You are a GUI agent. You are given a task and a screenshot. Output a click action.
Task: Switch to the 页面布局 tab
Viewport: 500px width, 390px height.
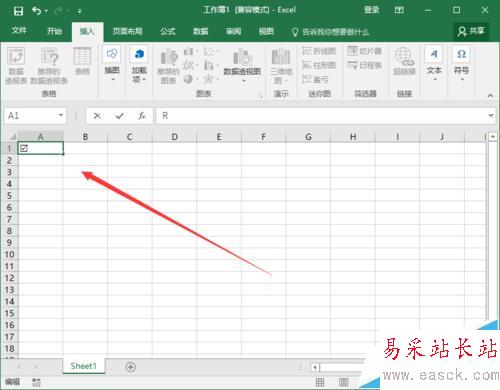127,31
